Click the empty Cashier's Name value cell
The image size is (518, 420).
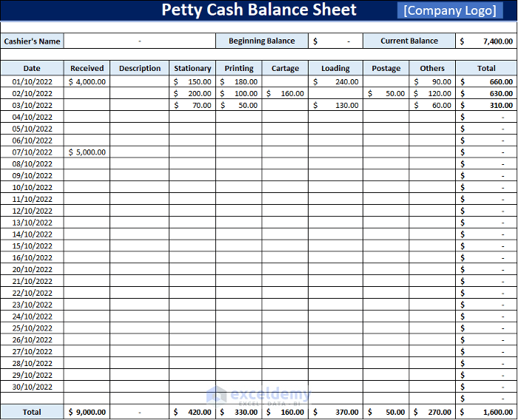pos(139,41)
